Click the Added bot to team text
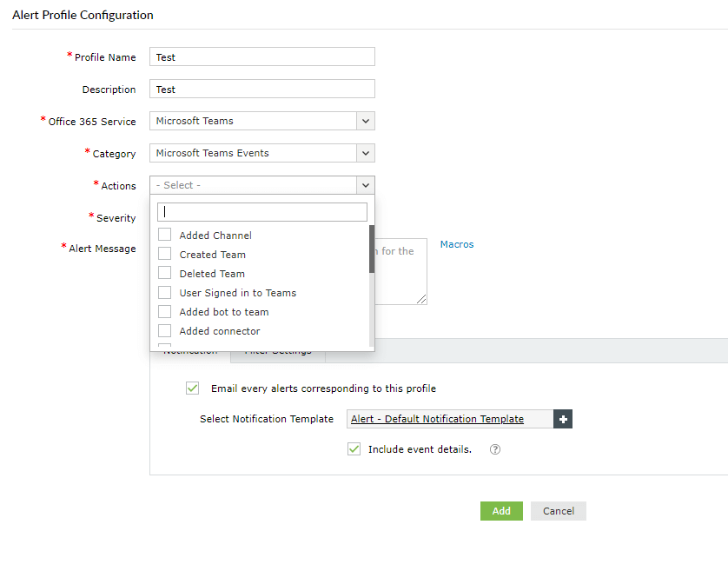 (x=224, y=312)
